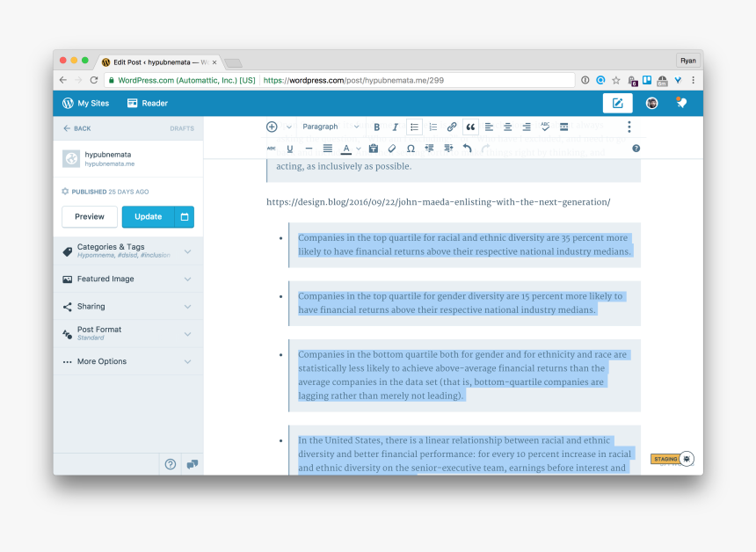The width and height of the screenshot is (756, 552).
Task: Go back using the BACK link
Action: click(76, 128)
